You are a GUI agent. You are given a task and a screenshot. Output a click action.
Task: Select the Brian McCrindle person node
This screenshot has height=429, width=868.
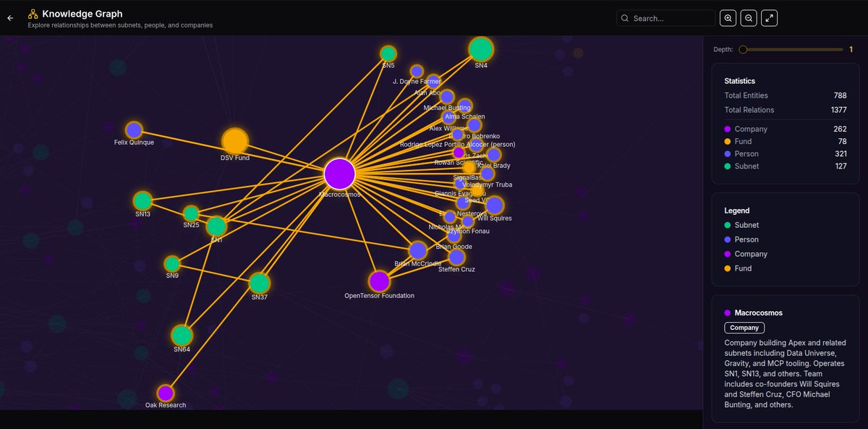[417, 250]
